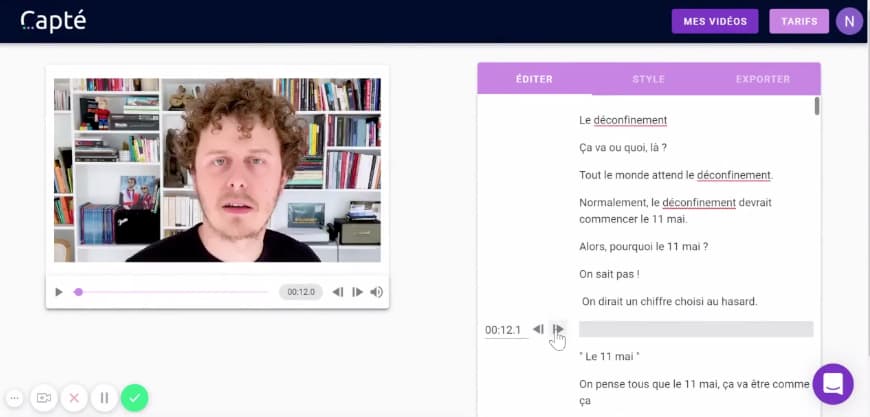Click the Capté logo

pos(53,21)
